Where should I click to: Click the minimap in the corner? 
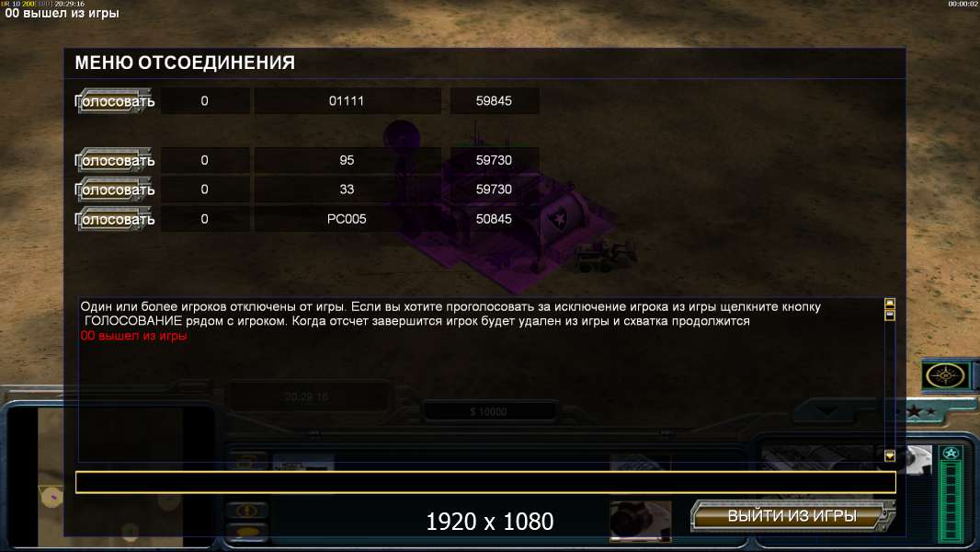(111, 477)
